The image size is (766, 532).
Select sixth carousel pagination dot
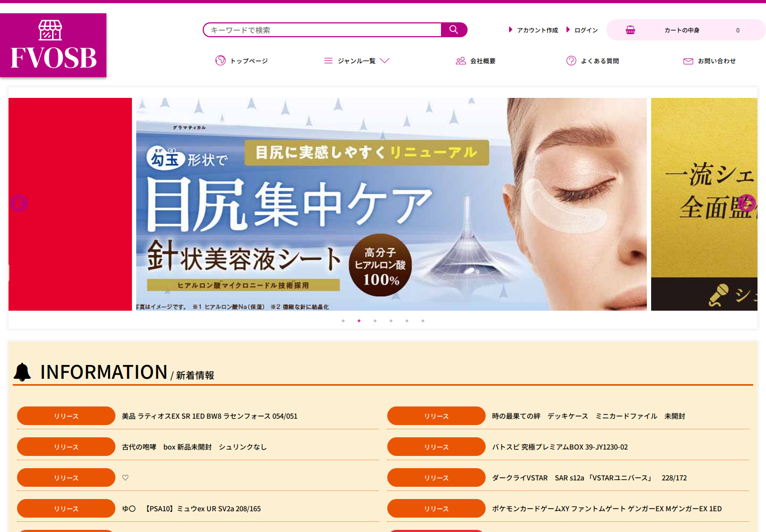pos(423,321)
